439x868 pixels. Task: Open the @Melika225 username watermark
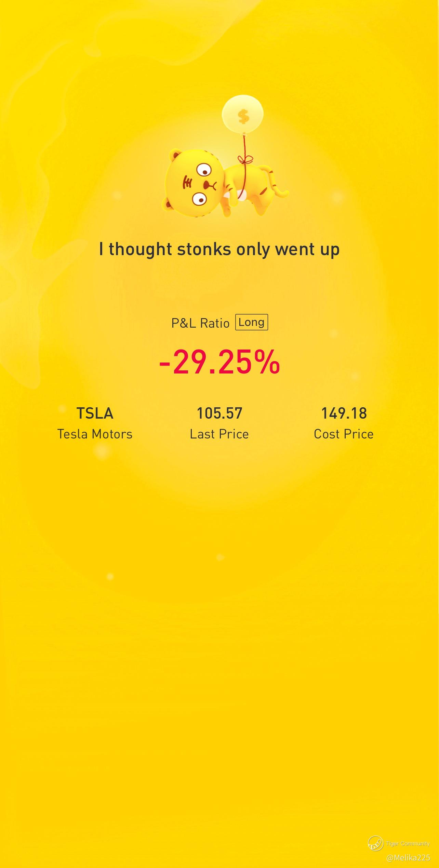pos(408,858)
